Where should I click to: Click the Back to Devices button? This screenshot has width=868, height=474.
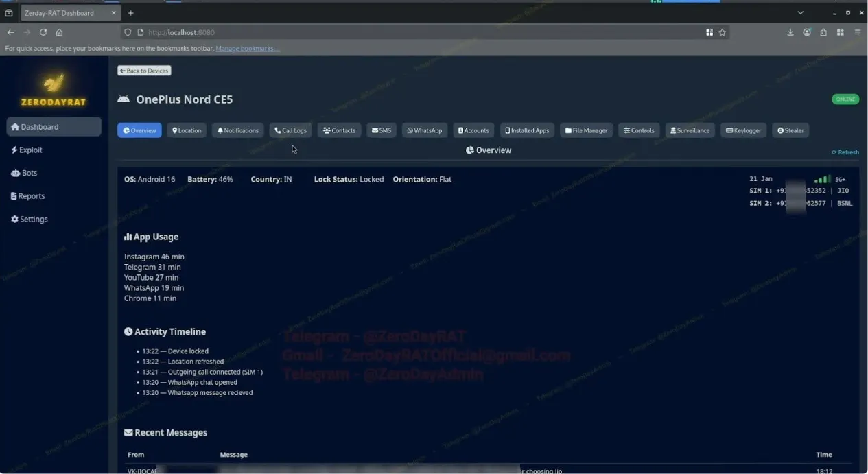(144, 71)
